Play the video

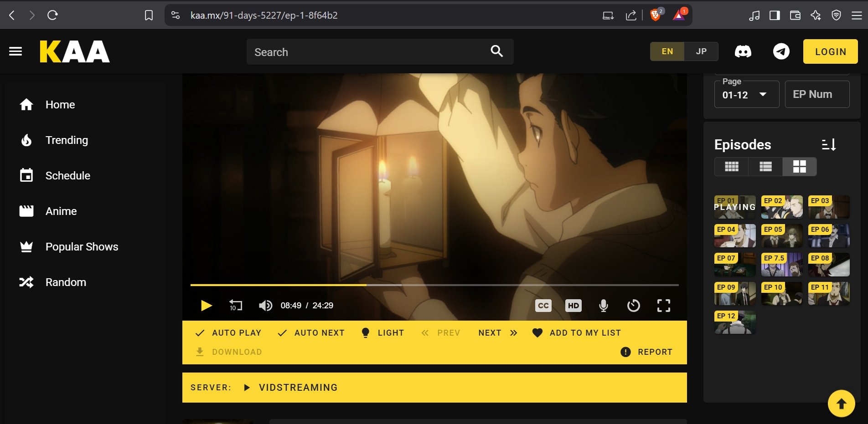pos(207,306)
